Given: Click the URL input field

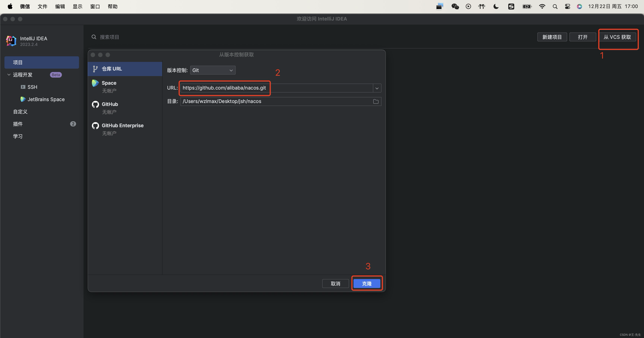Looking at the screenshot, I should coord(277,88).
